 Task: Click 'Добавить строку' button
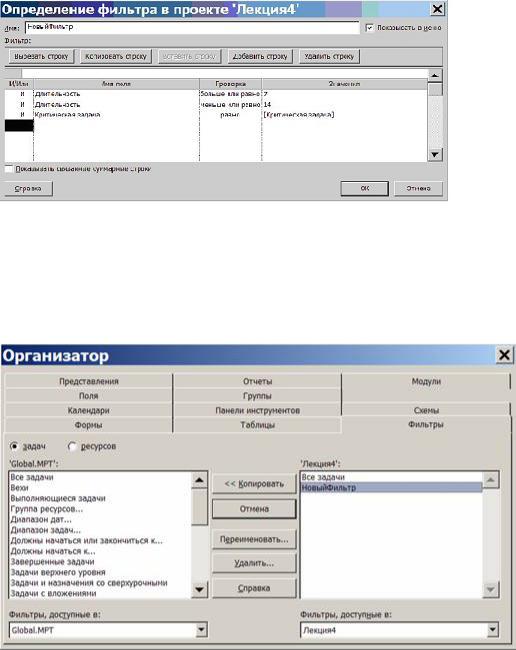pos(260,56)
